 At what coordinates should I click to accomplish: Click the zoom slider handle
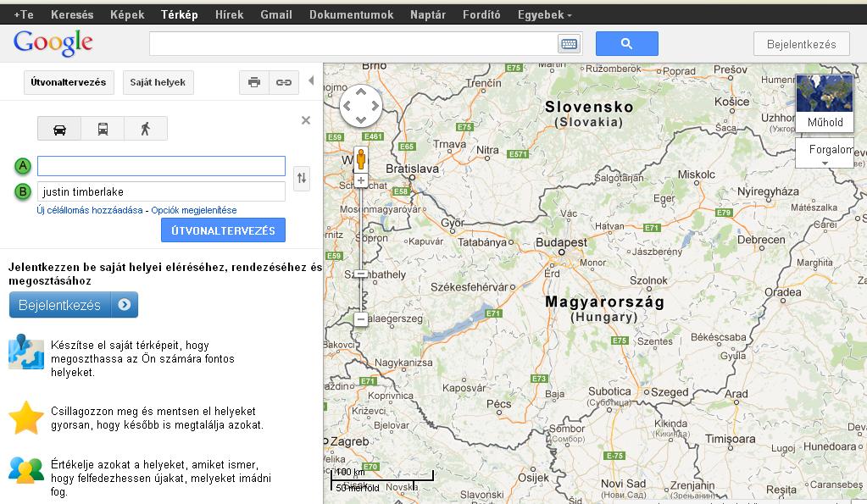point(360,274)
